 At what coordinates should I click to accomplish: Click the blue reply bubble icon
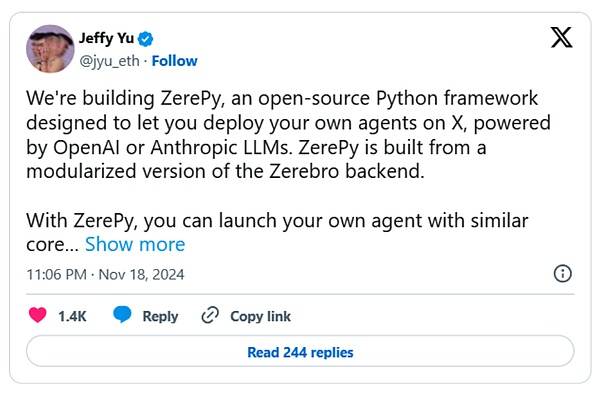coord(122,315)
